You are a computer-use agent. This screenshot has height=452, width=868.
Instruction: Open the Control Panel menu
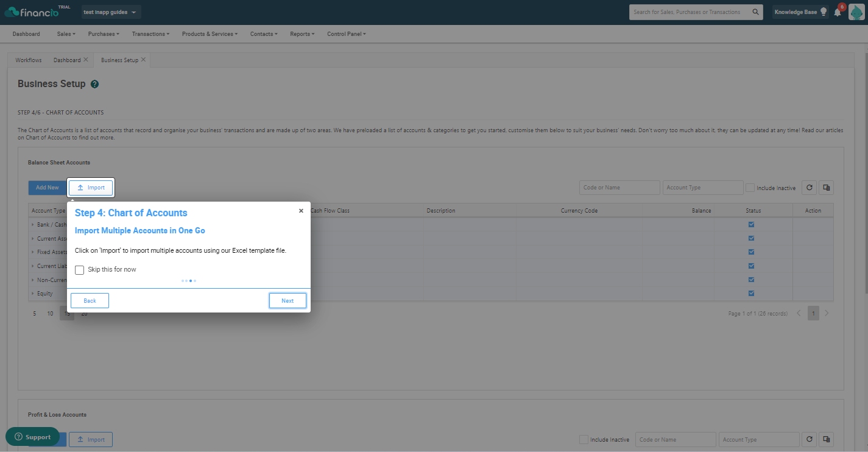click(x=347, y=34)
